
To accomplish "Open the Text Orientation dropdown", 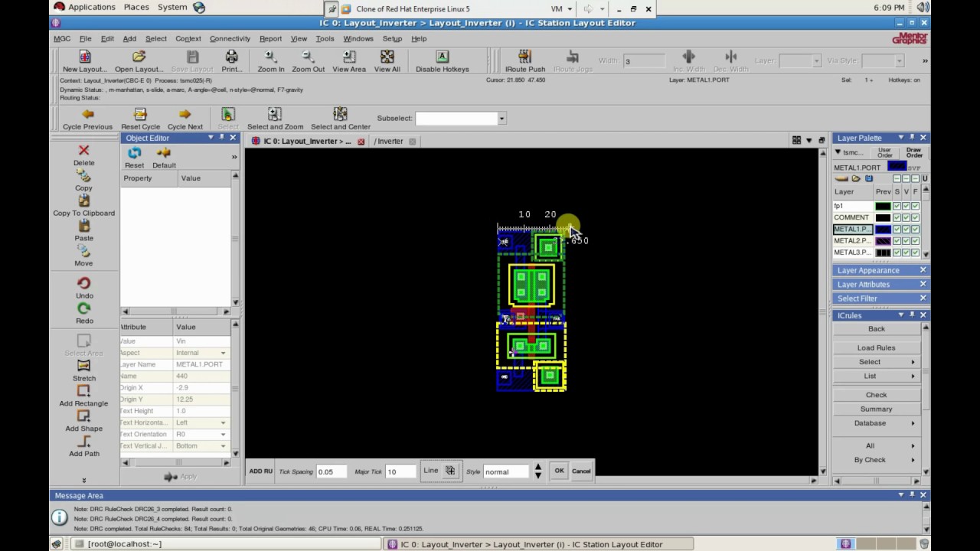I will point(224,434).
